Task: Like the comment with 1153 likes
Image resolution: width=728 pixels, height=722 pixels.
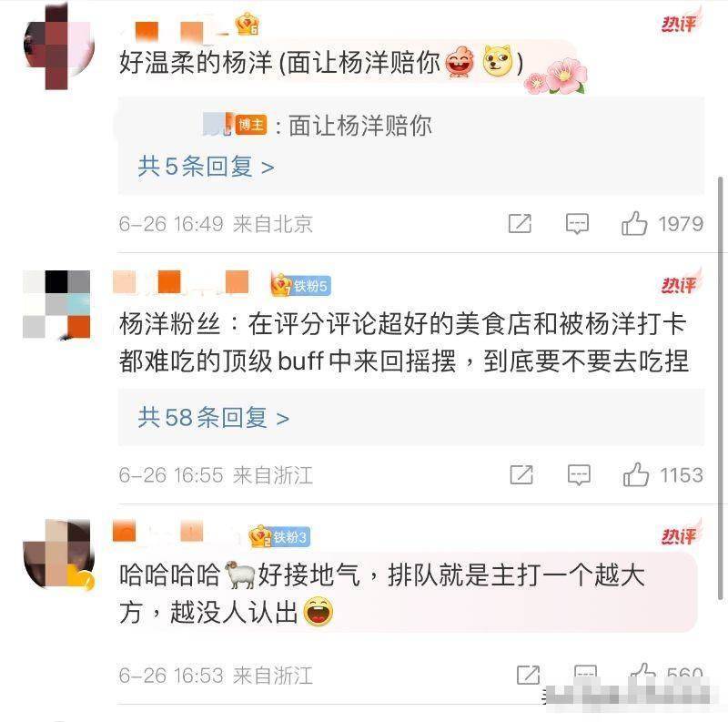Action: point(635,475)
